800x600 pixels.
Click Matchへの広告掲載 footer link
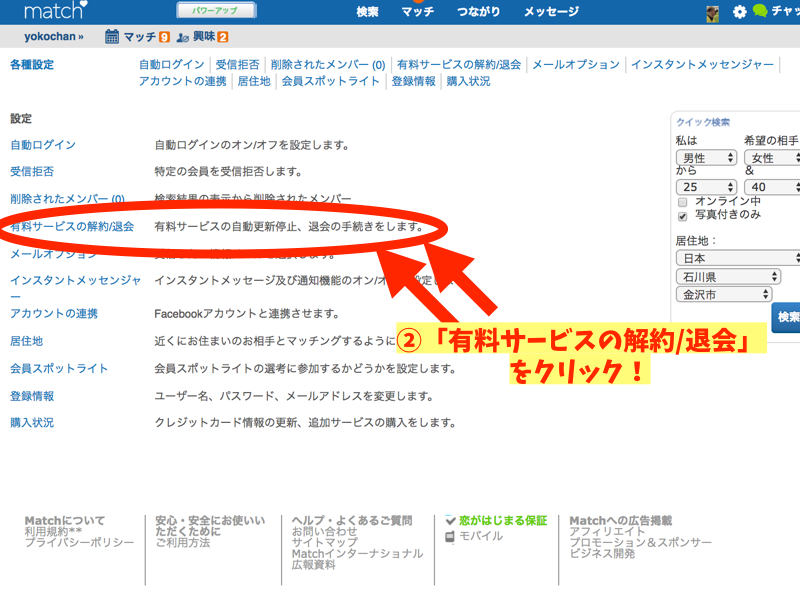click(621, 520)
